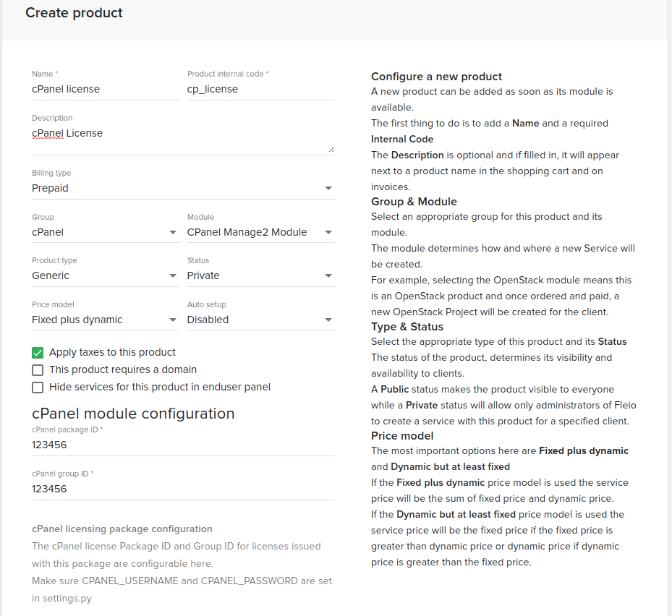672x616 pixels.
Task: Open the Billing type dropdown
Action: tap(181, 188)
